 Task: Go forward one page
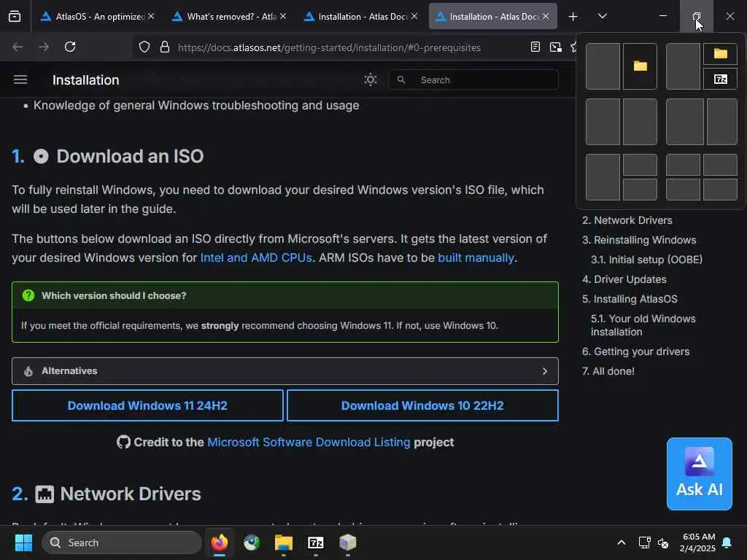coord(43,47)
